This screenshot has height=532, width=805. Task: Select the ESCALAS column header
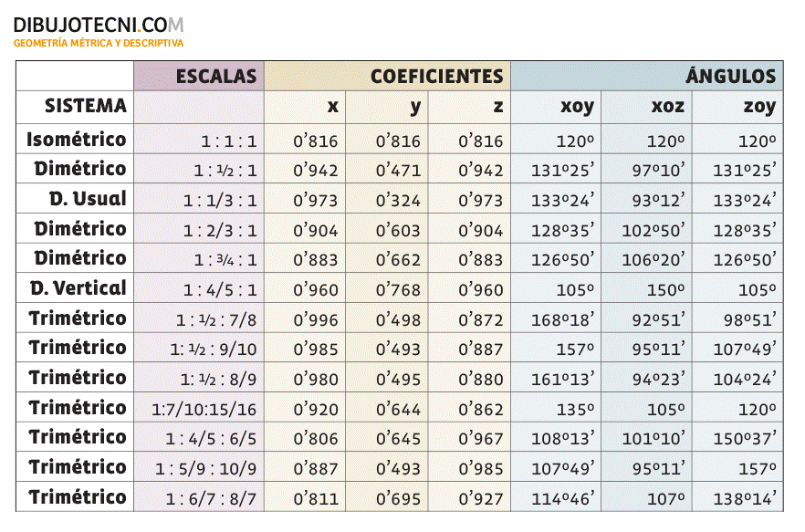(x=216, y=77)
